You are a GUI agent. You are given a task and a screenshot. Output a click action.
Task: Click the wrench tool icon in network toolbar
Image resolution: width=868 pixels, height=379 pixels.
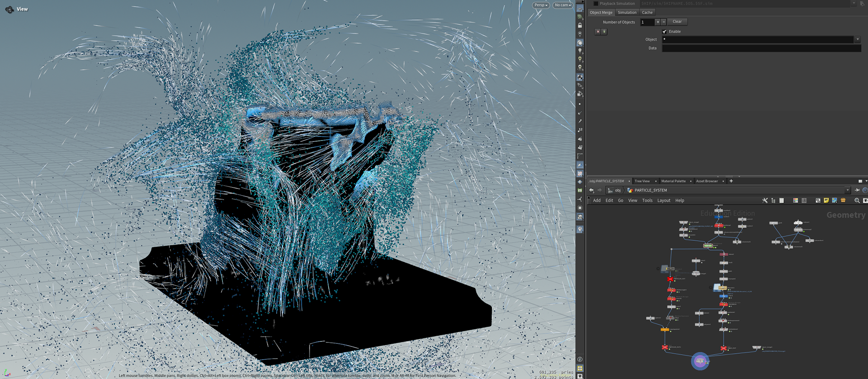coord(765,201)
